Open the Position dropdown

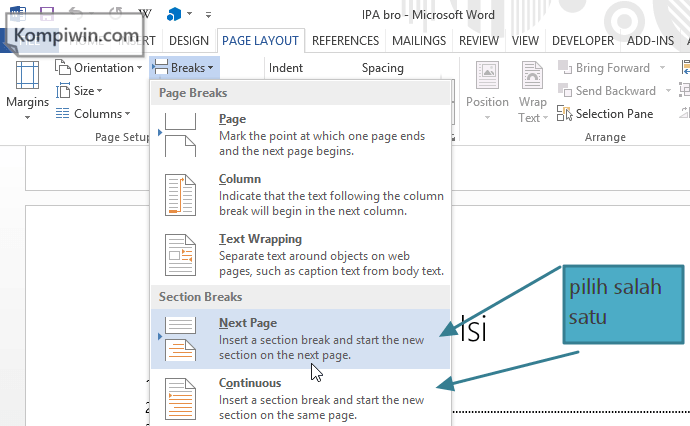point(487,91)
